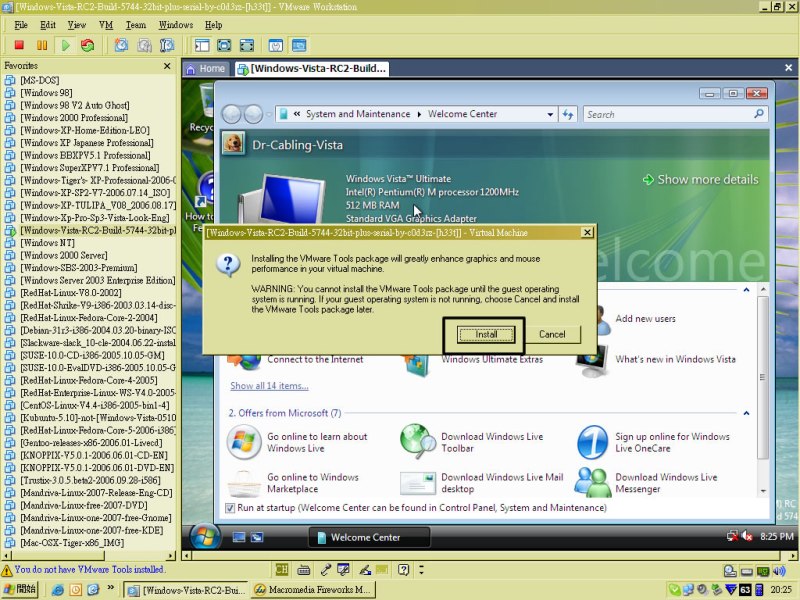Select [Windows 98] in Favorites list

coord(46,93)
